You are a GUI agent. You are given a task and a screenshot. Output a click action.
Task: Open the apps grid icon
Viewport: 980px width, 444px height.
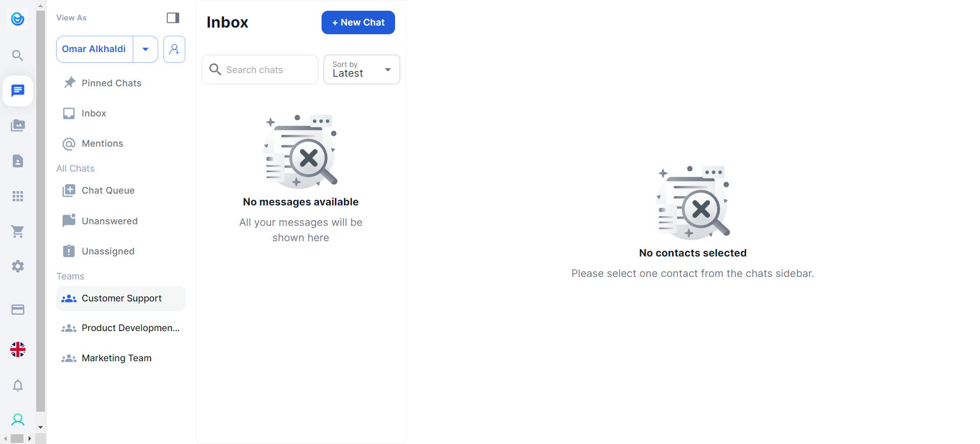[18, 196]
